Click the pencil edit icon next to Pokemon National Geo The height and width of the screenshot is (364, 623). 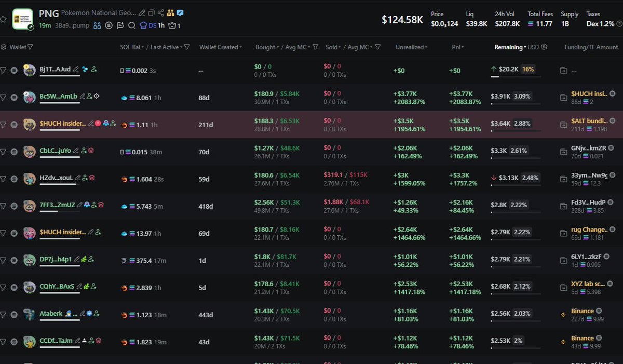click(x=142, y=13)
